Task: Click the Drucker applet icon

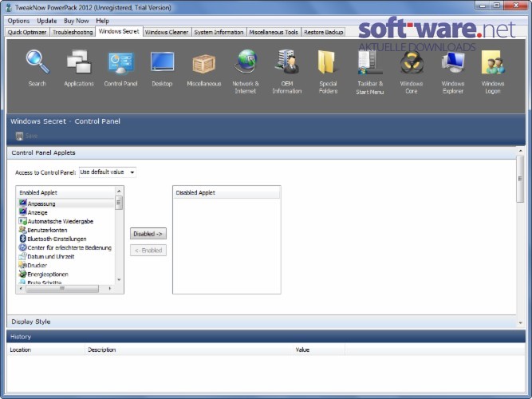Action: [x=23, y=265]
